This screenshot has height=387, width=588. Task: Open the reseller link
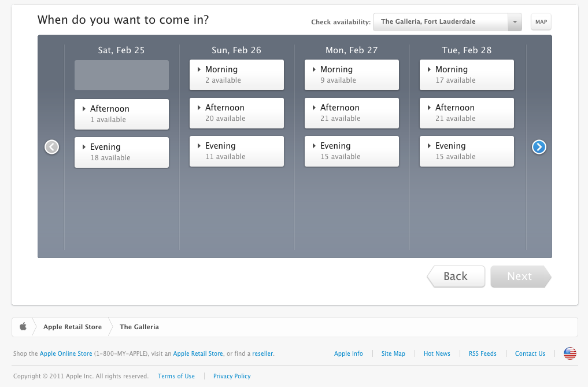262,353
